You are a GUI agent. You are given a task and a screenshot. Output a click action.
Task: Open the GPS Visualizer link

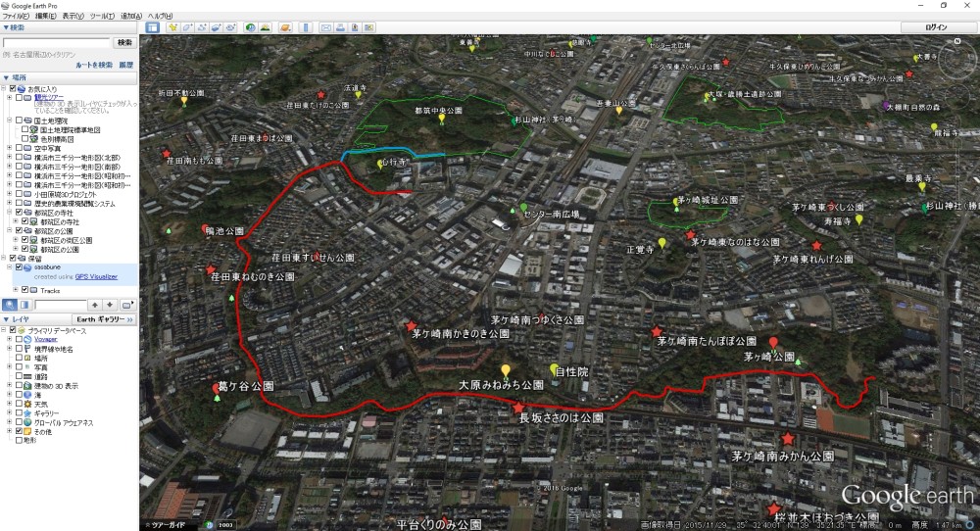(96, 276)
